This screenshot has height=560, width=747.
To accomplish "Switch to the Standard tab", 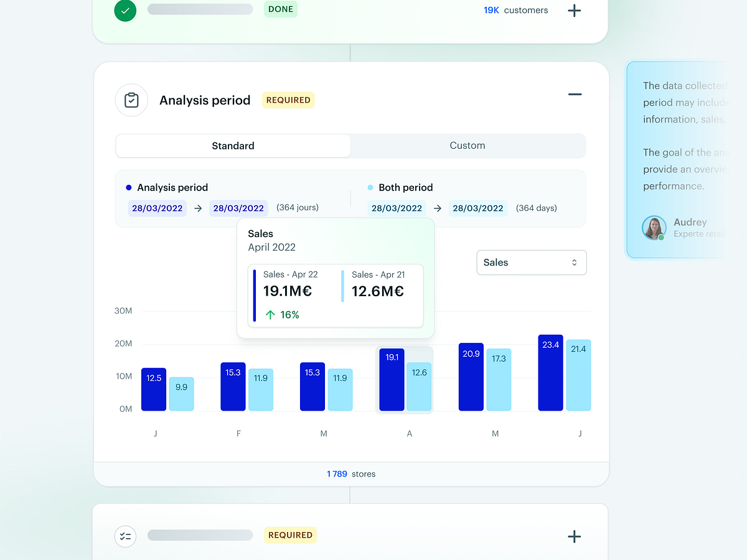I will coord(233,146).
